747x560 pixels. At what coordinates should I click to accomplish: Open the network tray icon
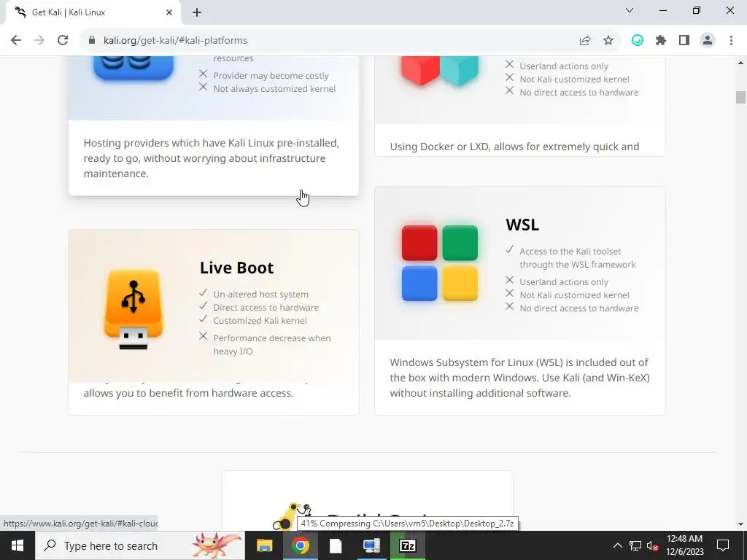[x=635, y=545]
